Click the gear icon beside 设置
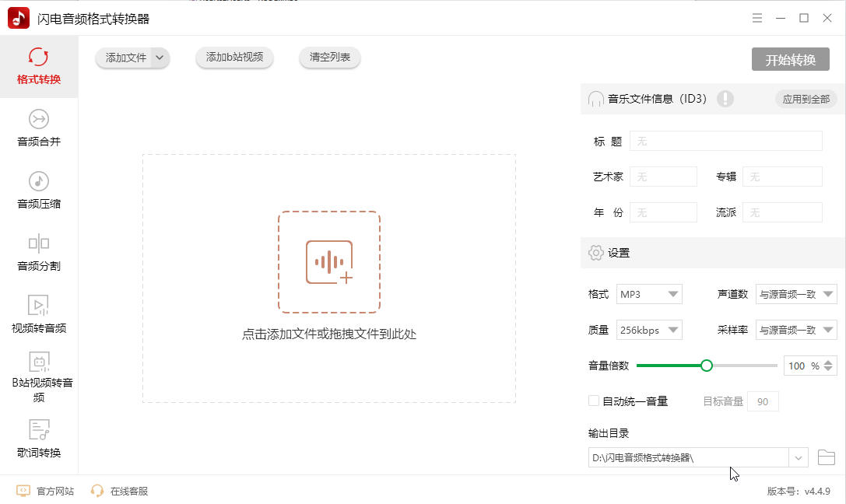The height and width of the screenshot is (504, 846). pos(595,253)
